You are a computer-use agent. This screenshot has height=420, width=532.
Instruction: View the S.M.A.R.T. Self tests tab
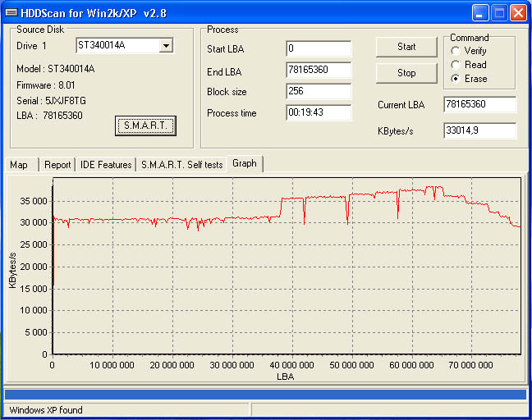(181, 165)
